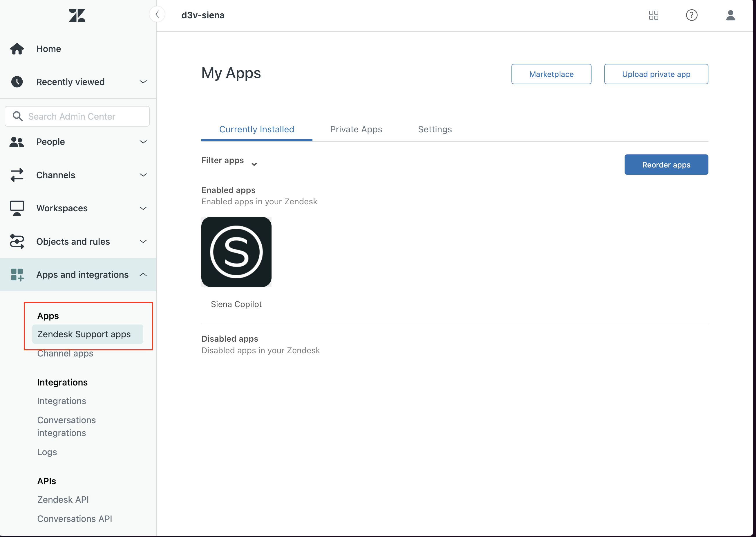Switch to the Settings tab
The width and height of the screenshot is (756, 537).
tap(435, 129)
